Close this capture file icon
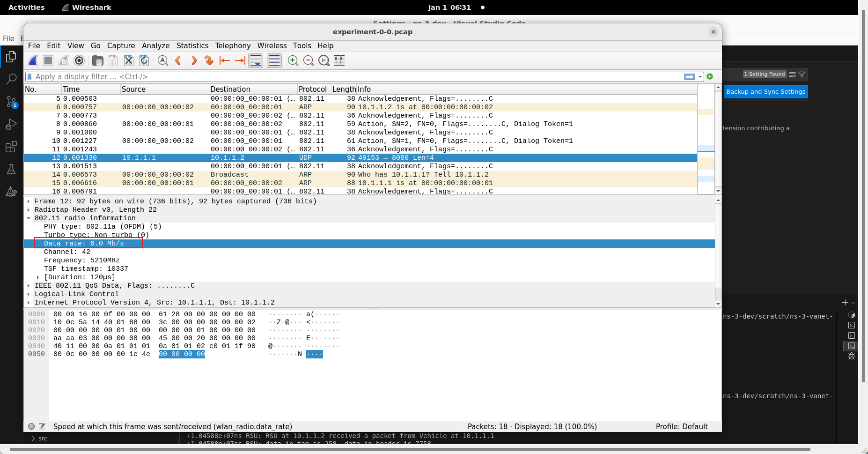The width and height of the screenshot is (868, 454). tap(129, 60)
